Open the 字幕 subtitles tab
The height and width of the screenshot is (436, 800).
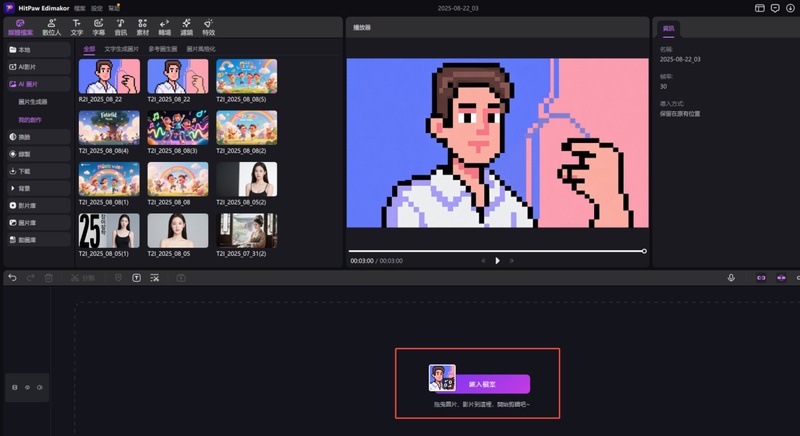(x=98, y=28)
